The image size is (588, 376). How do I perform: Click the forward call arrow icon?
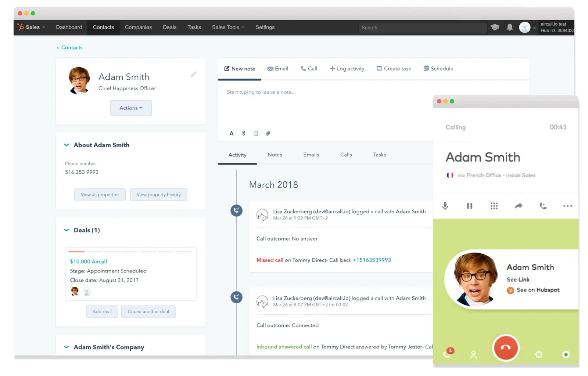[519, 206]
